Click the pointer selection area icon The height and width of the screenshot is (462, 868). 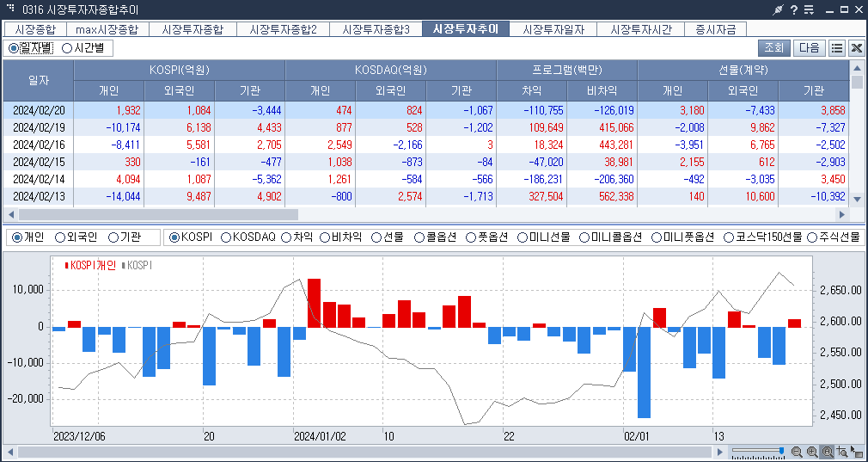click(856, 452)
